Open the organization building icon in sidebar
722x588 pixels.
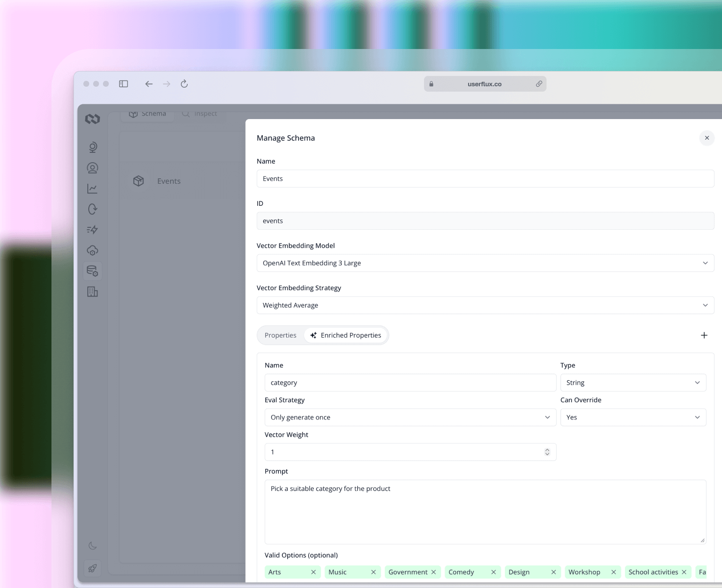pos(92,292)
